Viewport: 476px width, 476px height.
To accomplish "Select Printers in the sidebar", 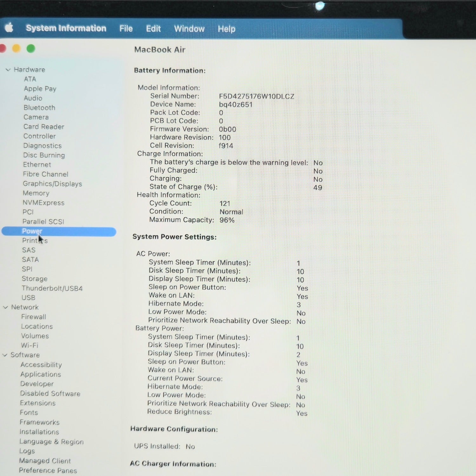I will pyautogui.click(x=35, y=241).
